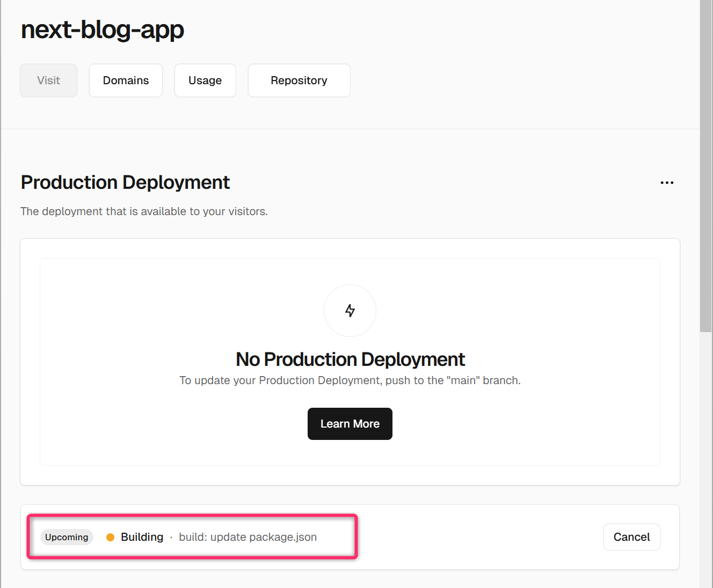
Task: Click the Building status label
Action: tap(142, 537)
